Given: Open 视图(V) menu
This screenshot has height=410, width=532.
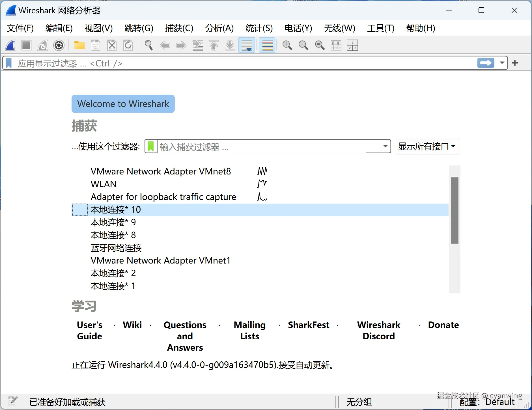Looking at the screenshot, I should click(98, 28).
